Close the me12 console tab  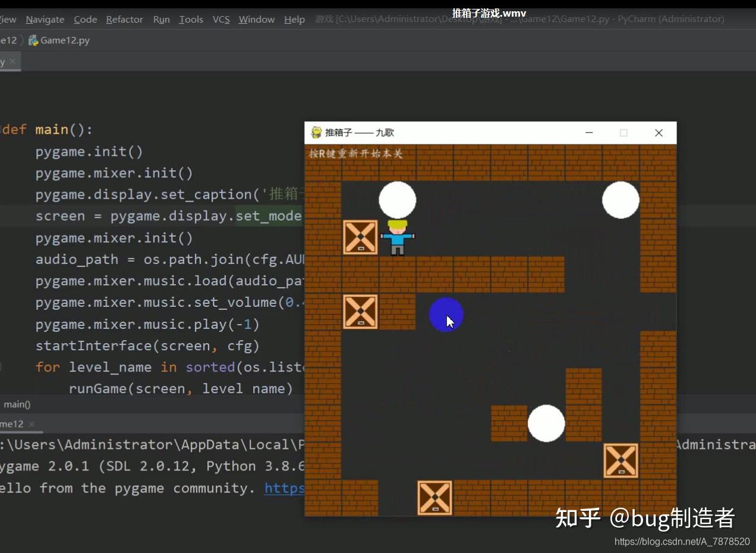click(33, 424)
